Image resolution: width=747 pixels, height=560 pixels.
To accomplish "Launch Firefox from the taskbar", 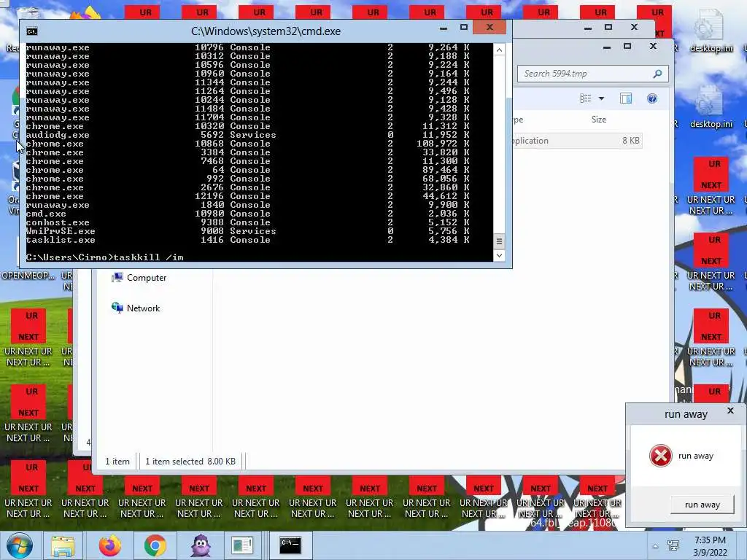I will [110, 545].
